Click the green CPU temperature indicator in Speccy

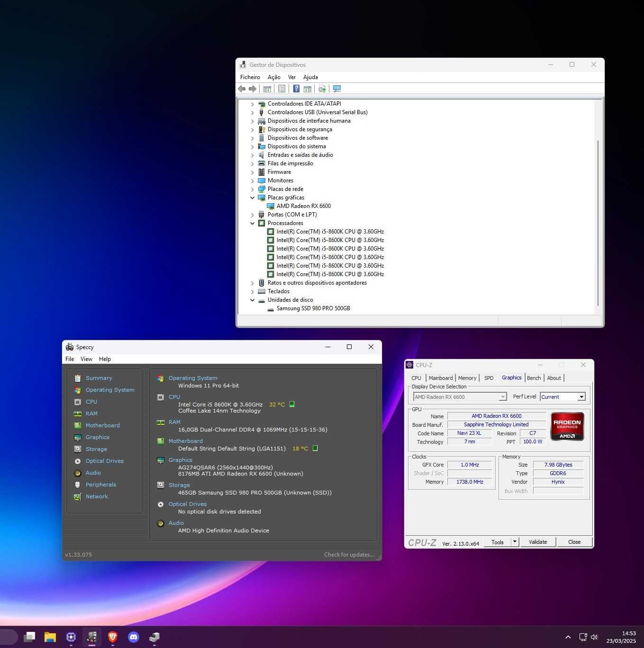pos(292,404)
